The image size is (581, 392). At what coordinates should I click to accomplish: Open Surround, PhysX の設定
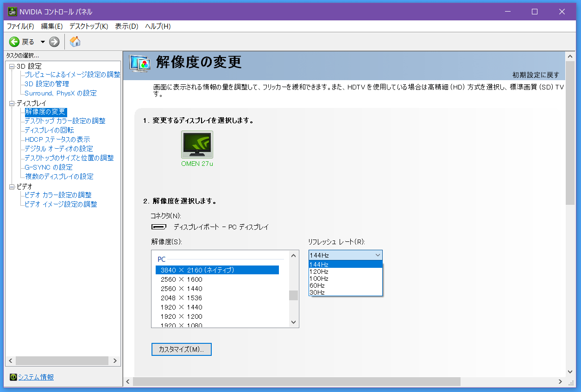tap(61, 93)
